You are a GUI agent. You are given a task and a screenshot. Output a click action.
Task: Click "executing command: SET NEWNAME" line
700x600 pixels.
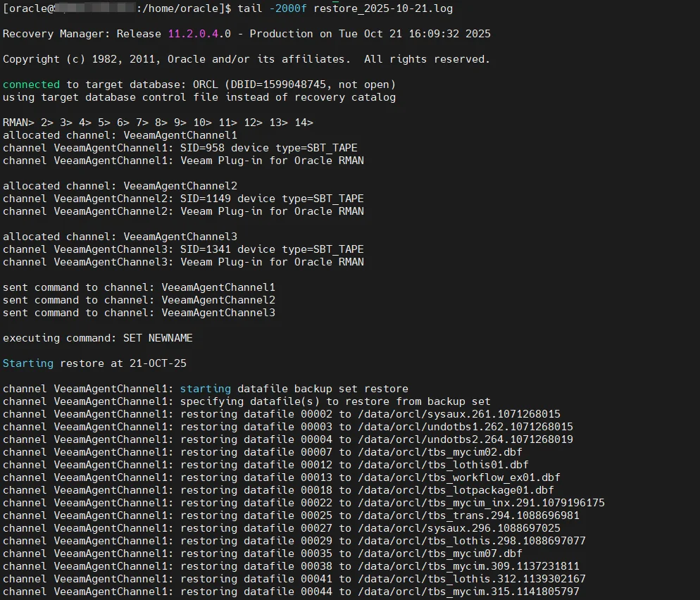[98, 338]
